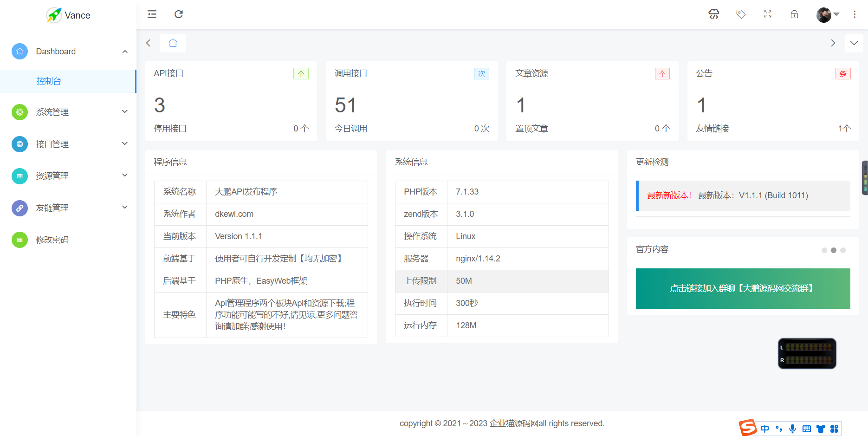Collapse the Dashboard menu chevron

(x=124, y=51)
